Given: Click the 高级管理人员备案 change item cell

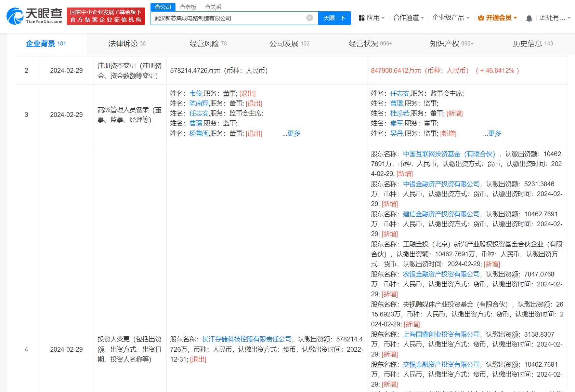Looking at the screenshot, I should click(x=130, y=115).
